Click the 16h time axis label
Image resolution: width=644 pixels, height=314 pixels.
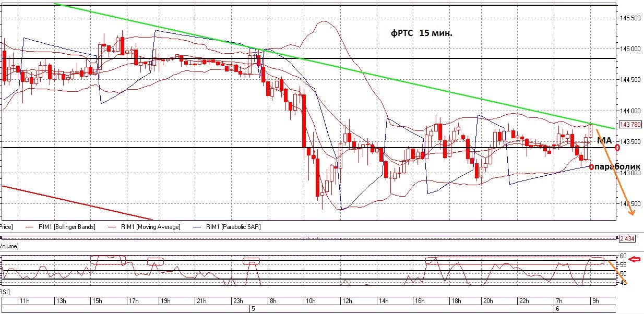(x=419, y=301)
